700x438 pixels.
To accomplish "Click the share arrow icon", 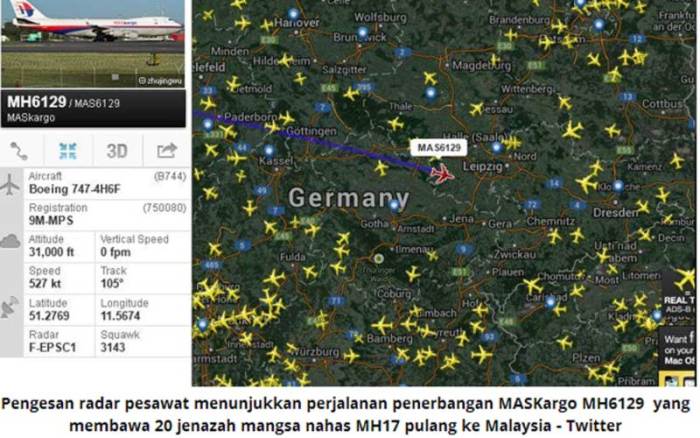I will [x=167, y=150].
